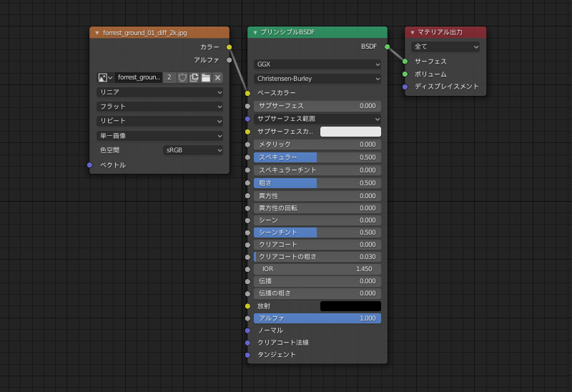Open the sRGB color space dropdown
The width and height of the screenshot is (572, 392).
click(193, 150)
